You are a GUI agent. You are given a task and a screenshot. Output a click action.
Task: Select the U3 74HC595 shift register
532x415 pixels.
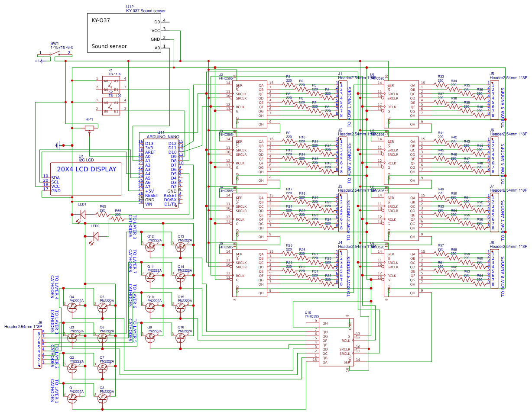coord(250,161)
